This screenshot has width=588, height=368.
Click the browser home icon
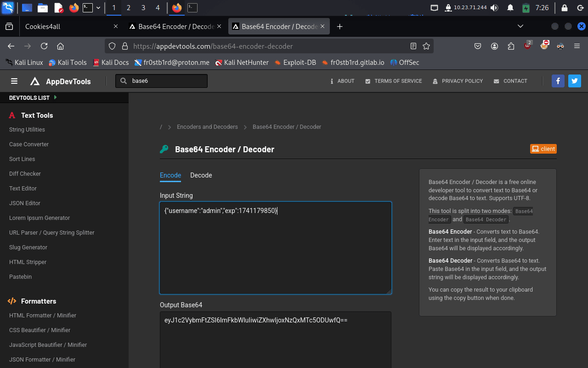click(60, 46)
